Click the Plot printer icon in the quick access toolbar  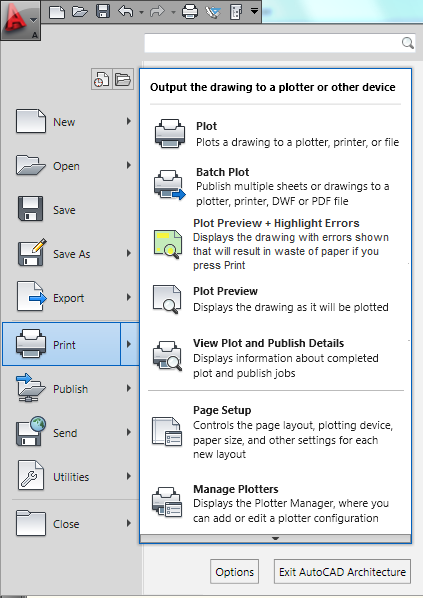coord(190,12)
